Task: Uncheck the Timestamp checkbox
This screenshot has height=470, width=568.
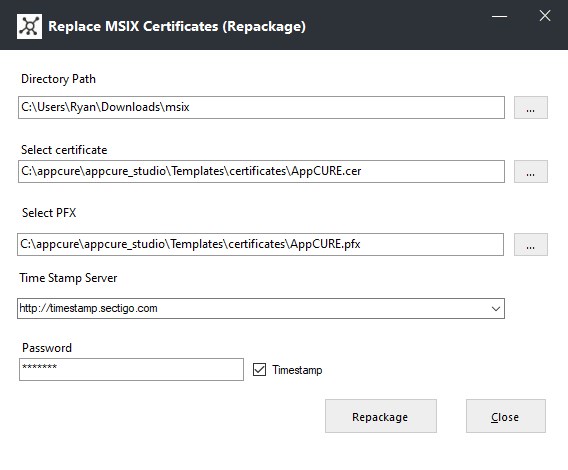Action: 259,370
